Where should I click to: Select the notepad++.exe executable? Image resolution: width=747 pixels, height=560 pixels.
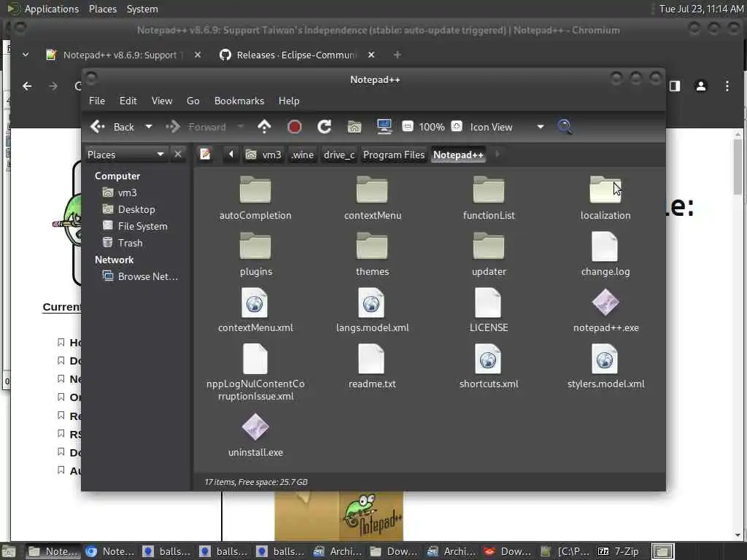click(605, 310)
